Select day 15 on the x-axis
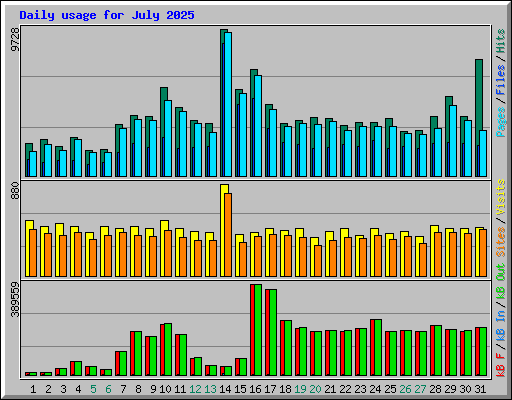Screen dimensions: 512x400 click(240, 389)
